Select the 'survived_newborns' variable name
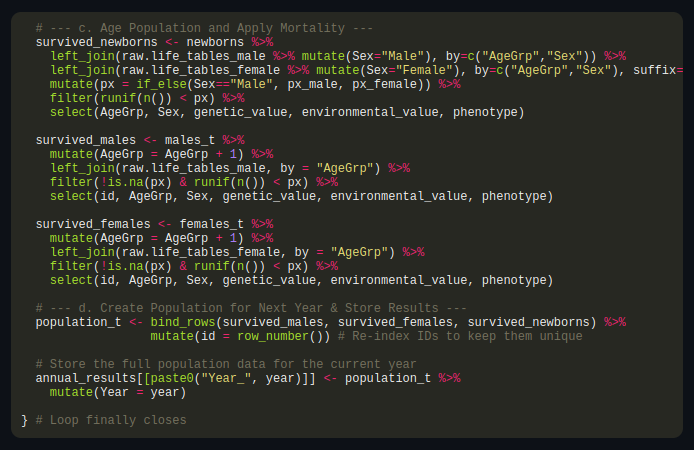Viewport: 694px width, 450px height. [x=96, y=42]
